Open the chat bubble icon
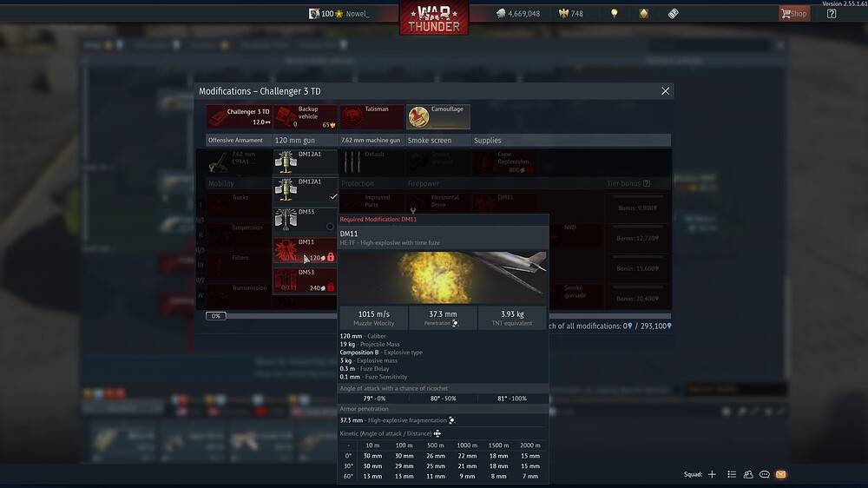 coord(765,474)
